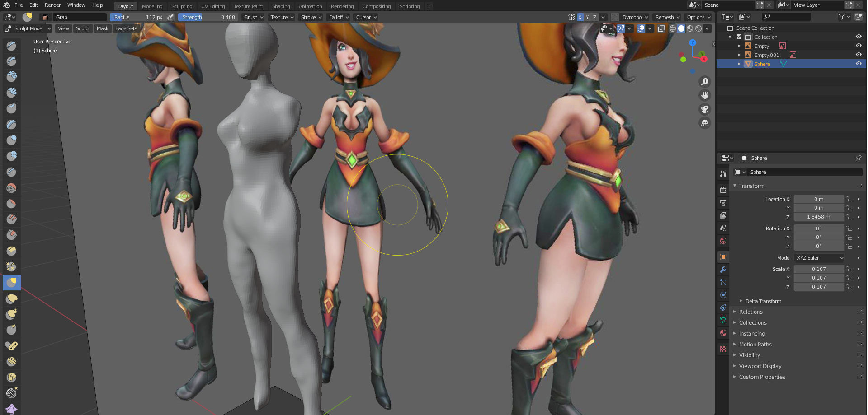The height and width of the screenshot is (415, 868).
Task: Click the Scale X value field
Action: tap(819, 269)
